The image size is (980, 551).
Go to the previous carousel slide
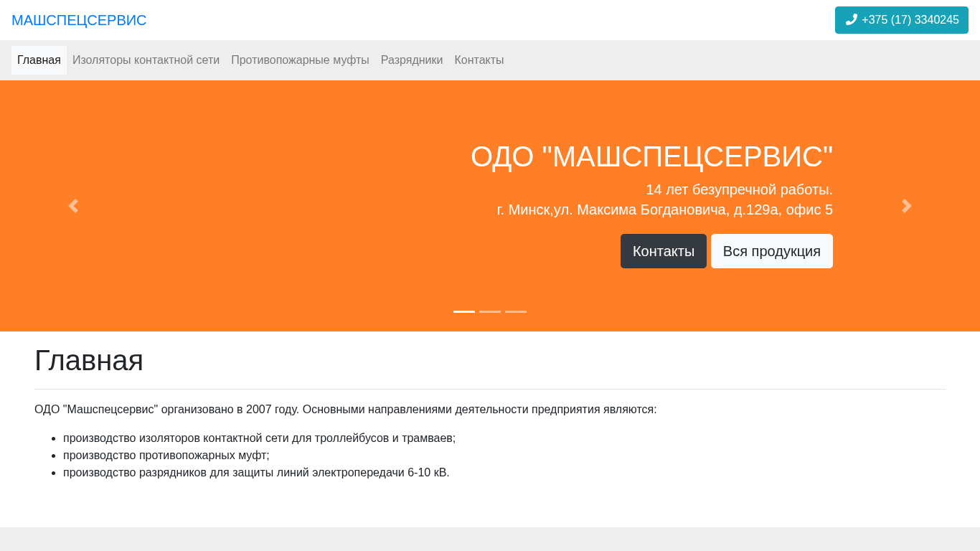click(73, 206)
